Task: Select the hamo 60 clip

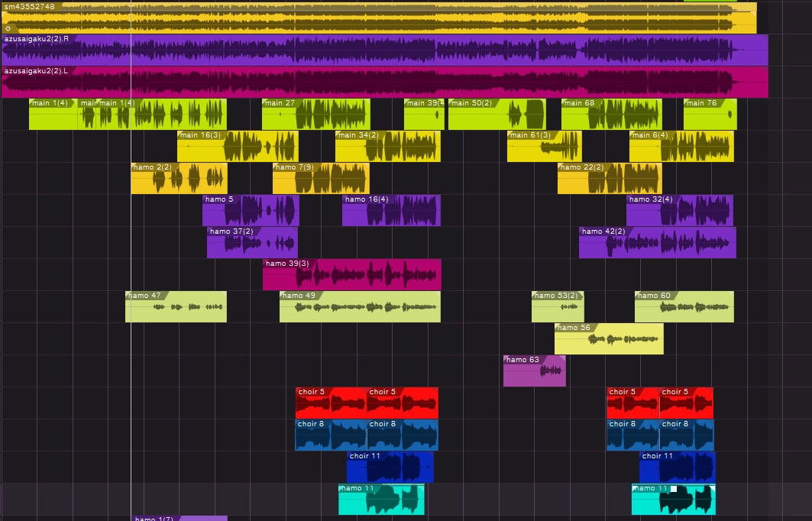Action: (684, 306)
